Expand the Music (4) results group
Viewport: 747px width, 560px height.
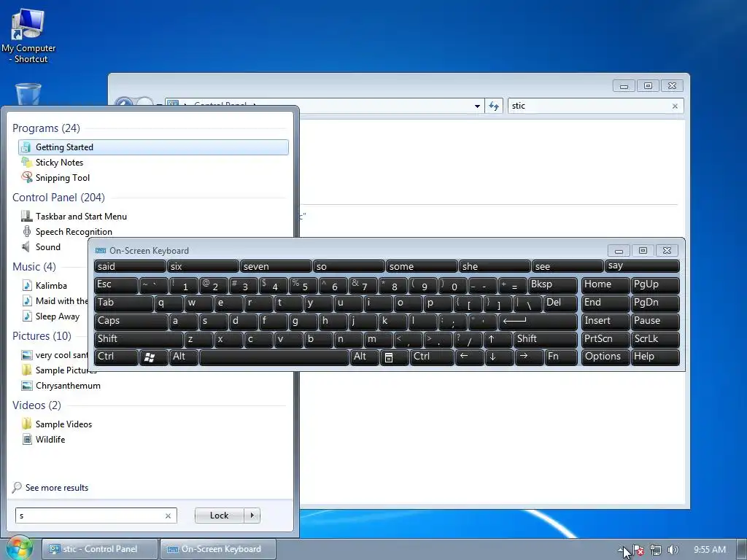click(x=34, y=267)
